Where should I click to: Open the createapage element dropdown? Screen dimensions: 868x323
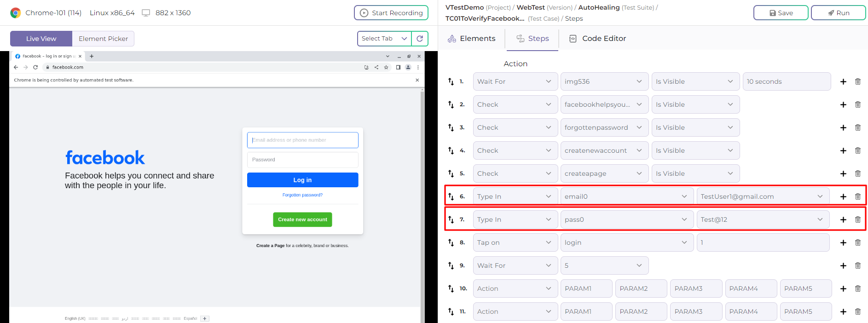(x=604, y=173)
